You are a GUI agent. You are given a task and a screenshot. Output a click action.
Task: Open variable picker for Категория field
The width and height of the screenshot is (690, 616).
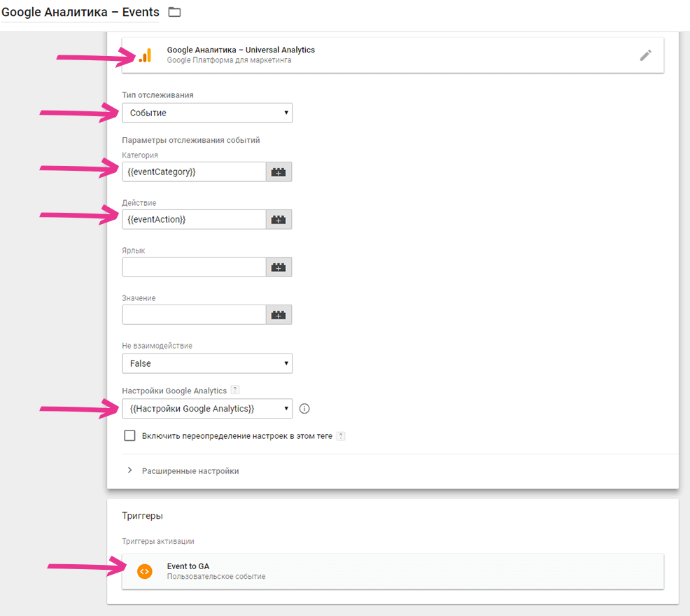[279, 171]
